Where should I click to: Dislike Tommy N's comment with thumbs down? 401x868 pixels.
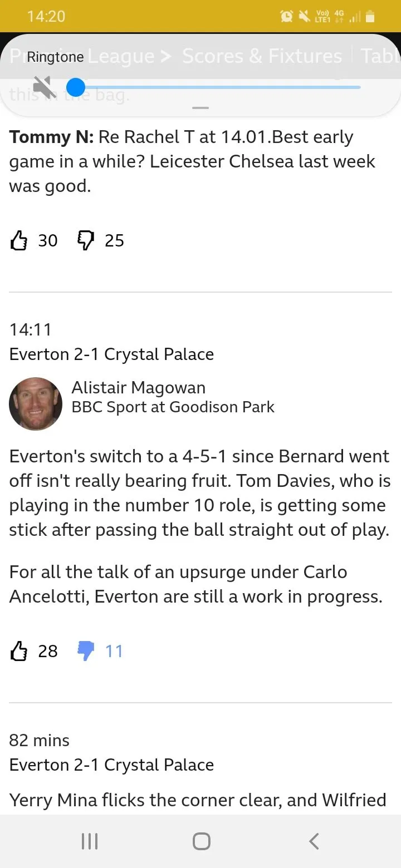coord(86,240)
